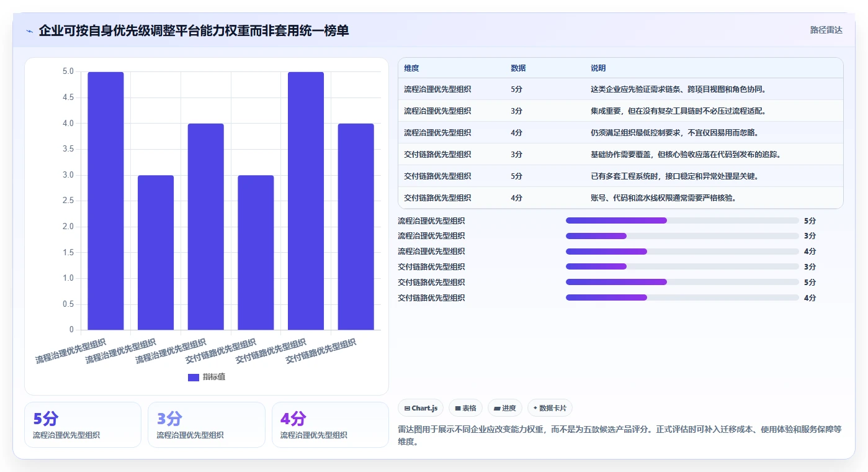Click the first 流程治理优先型组织 bar with value 5
This screenshot has height=472, width=868.
[105, 201]
